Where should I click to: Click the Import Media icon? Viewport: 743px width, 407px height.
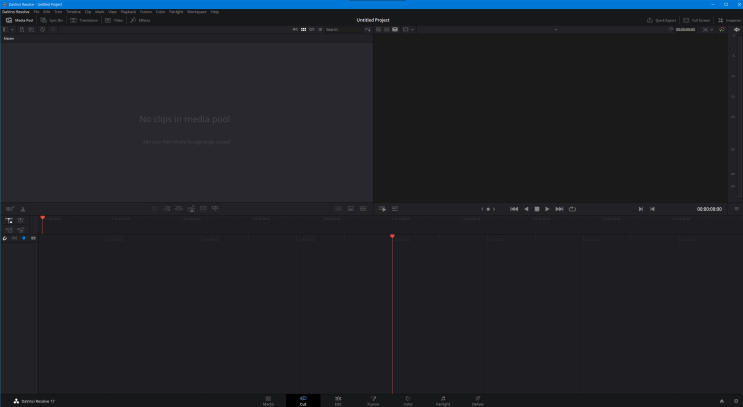(x=22, y=29)
